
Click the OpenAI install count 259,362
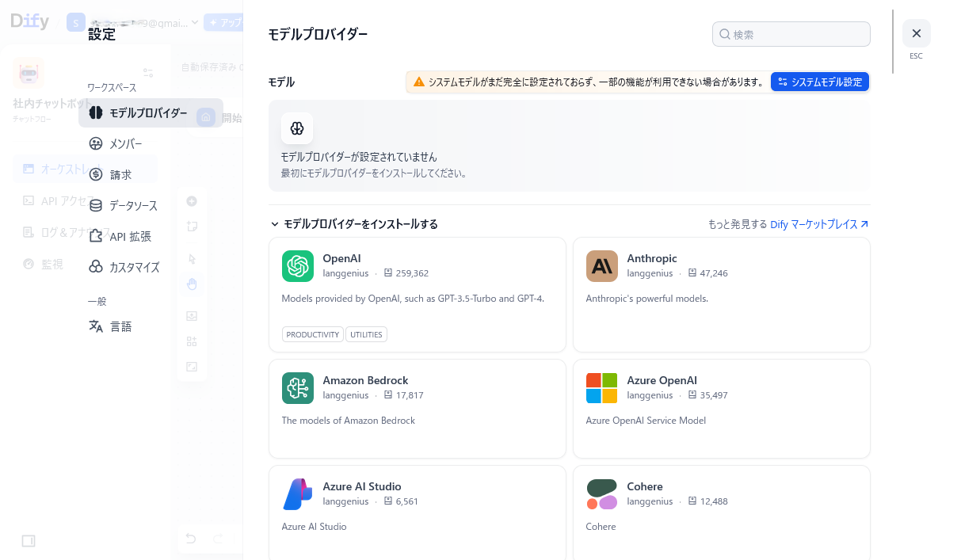pyautogui.click(x=412, y=273)
